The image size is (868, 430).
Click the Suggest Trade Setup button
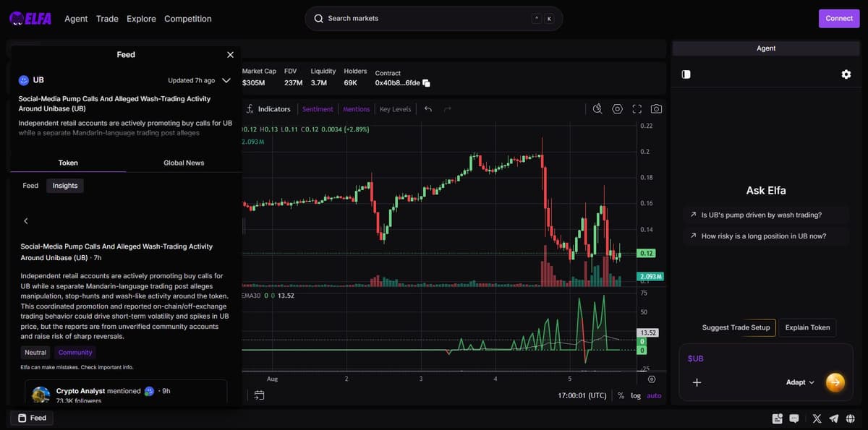pos(736,327)
